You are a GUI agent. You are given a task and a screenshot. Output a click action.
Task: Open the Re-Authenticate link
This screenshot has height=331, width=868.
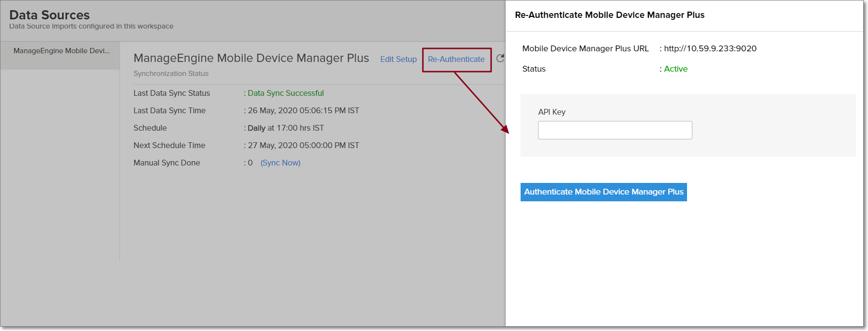[456, 59]
